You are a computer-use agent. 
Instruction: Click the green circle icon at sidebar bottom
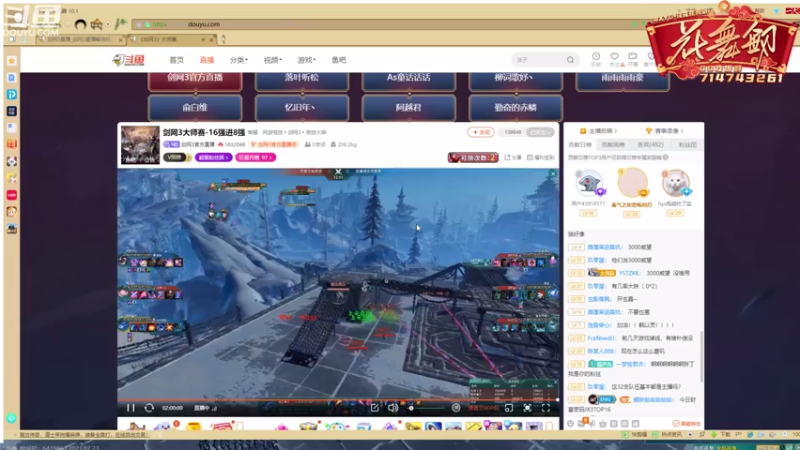[11, 418]
